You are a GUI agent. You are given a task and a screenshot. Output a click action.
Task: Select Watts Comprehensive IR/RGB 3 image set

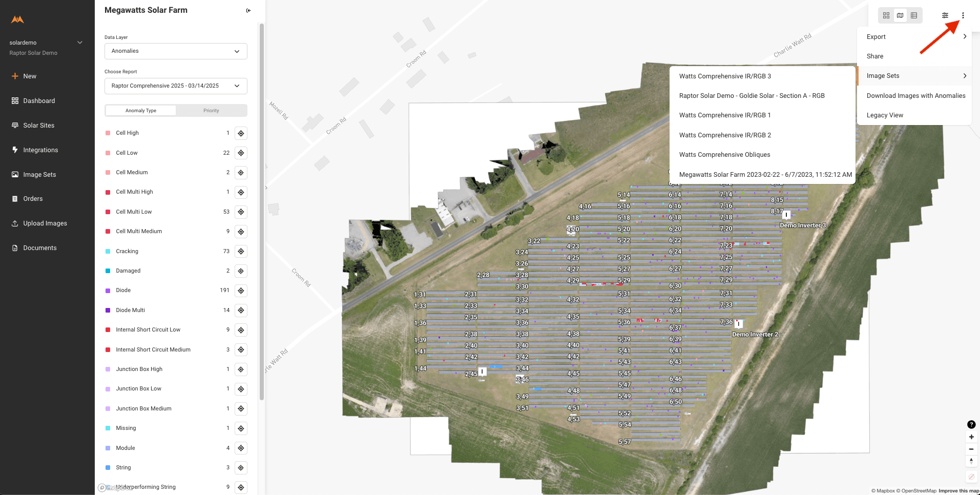pos(762,76)
